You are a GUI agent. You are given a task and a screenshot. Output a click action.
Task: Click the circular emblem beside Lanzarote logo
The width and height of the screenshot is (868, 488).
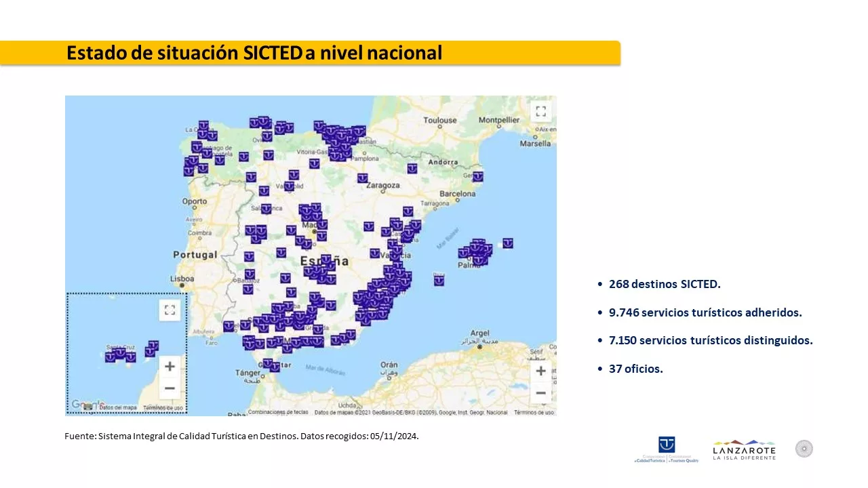804,448
